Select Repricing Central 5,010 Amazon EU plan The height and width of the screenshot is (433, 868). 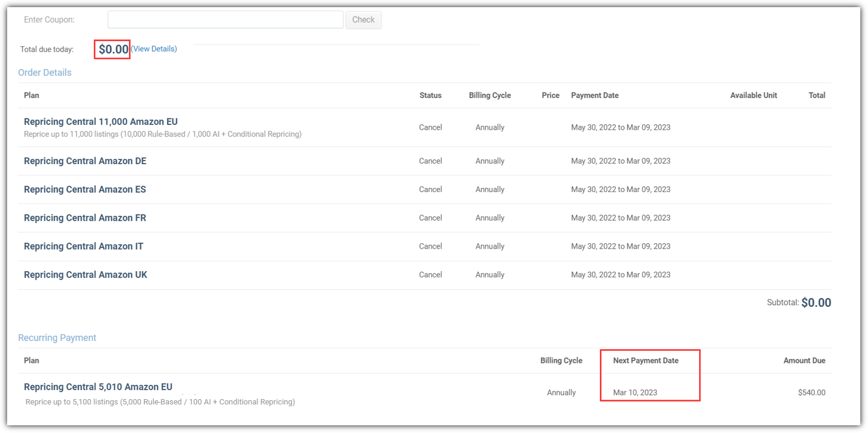click(98, 387)
